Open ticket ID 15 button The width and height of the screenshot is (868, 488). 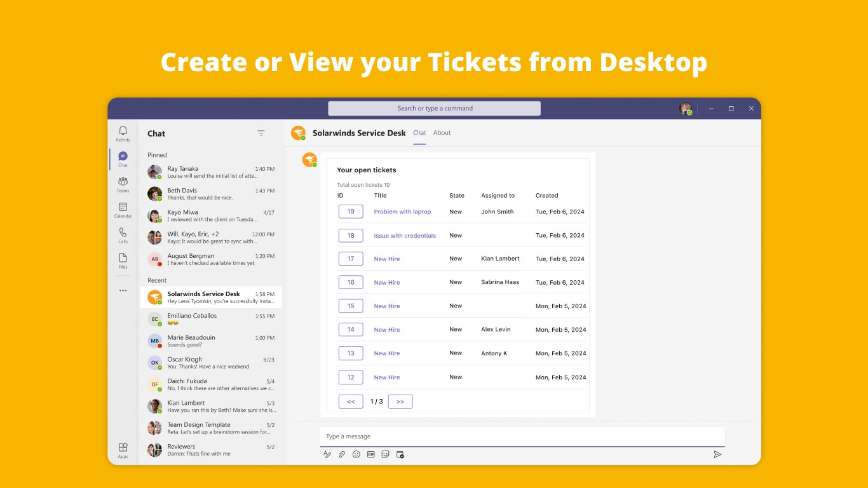[351, 306]
